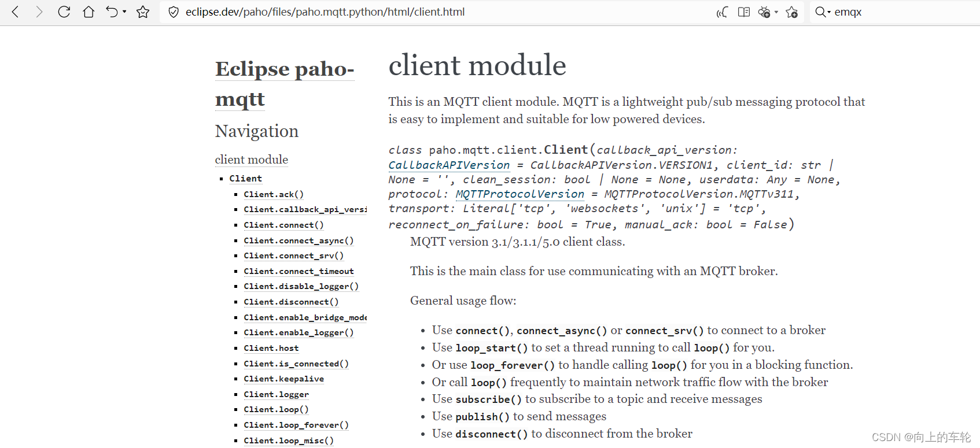980x448 pixels.
Task: Open Client.loop_forever() sidebar link
Action: pos(296,425)
